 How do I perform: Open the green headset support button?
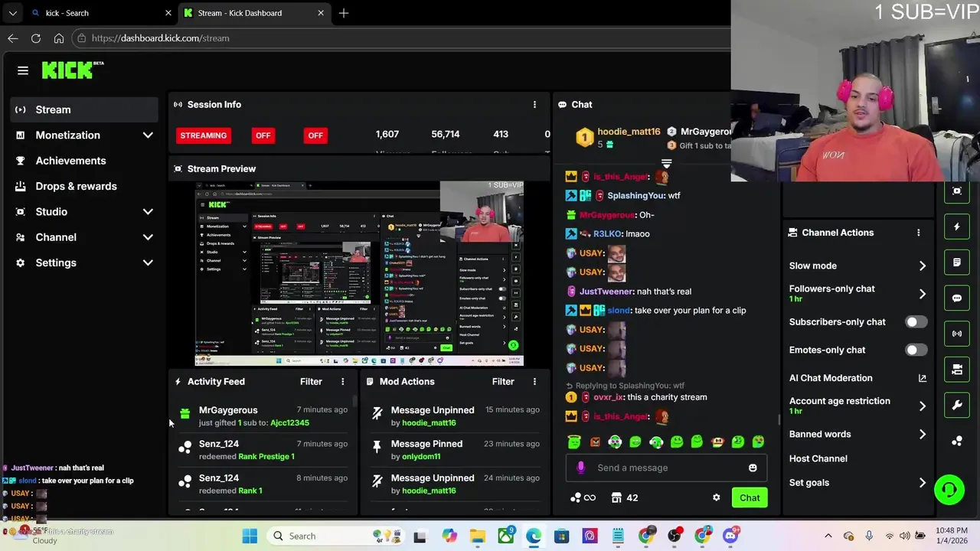tap(949, 490)
